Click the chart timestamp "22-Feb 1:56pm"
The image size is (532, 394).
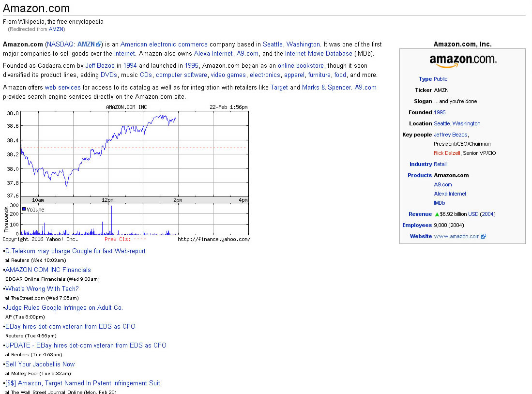pyautogui.click(x=228, y=107)
